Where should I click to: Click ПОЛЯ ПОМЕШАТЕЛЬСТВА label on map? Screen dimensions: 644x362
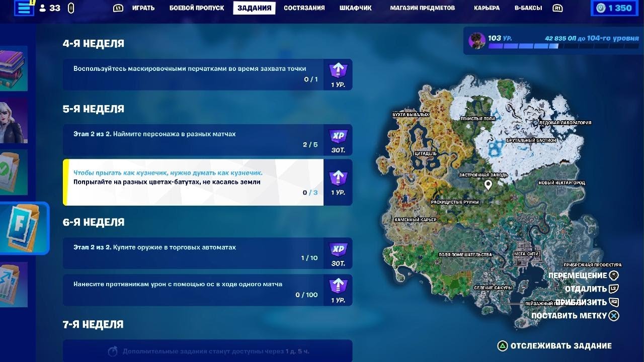click(465, 254)
